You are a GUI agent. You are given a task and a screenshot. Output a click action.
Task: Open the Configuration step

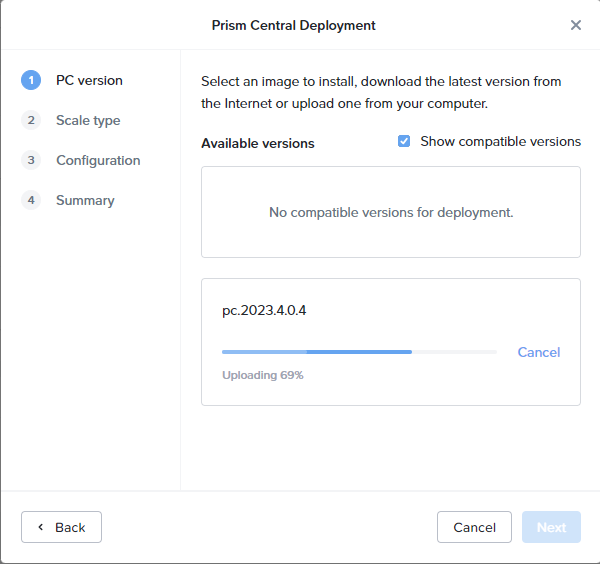(98, 160)
